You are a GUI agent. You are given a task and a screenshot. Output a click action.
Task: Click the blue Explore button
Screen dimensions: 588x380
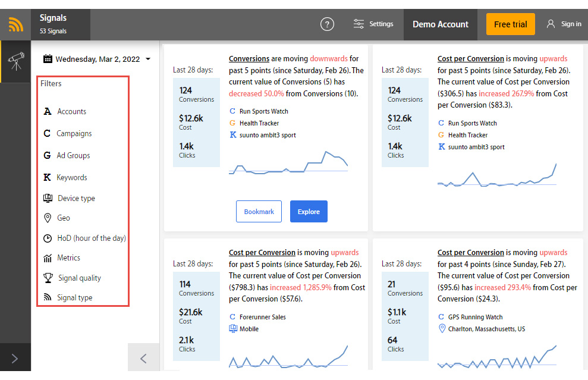point(309,212)
